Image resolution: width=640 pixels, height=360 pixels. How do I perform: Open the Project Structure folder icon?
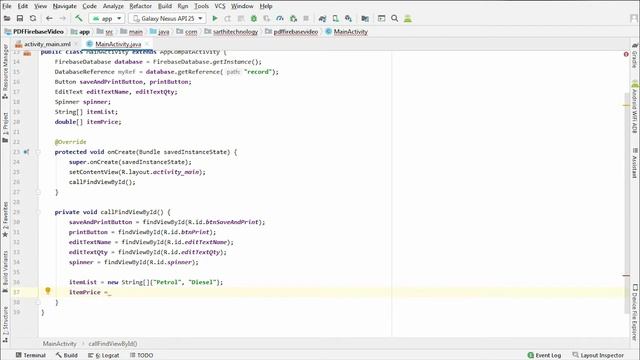[x=365, y=18]
